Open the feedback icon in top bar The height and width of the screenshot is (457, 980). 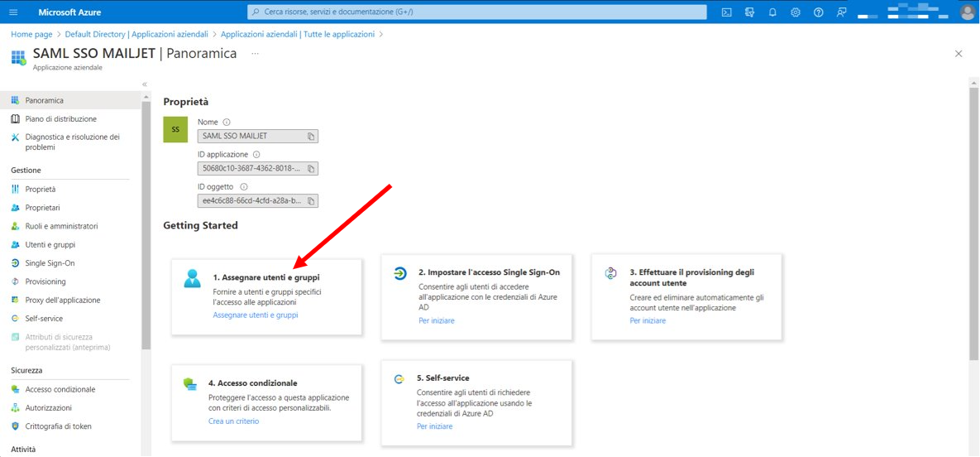[841, 12]
